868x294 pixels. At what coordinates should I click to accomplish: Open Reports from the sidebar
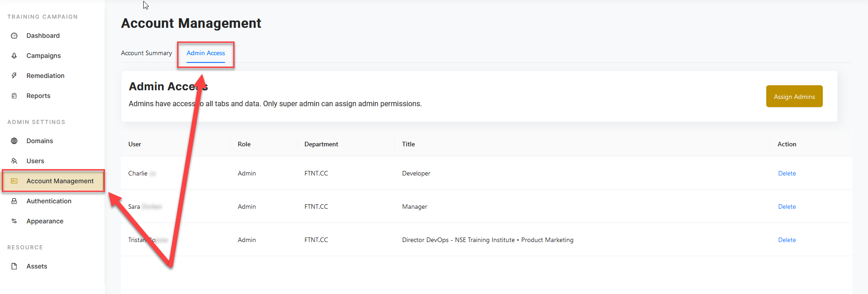[x=38, y=96]
